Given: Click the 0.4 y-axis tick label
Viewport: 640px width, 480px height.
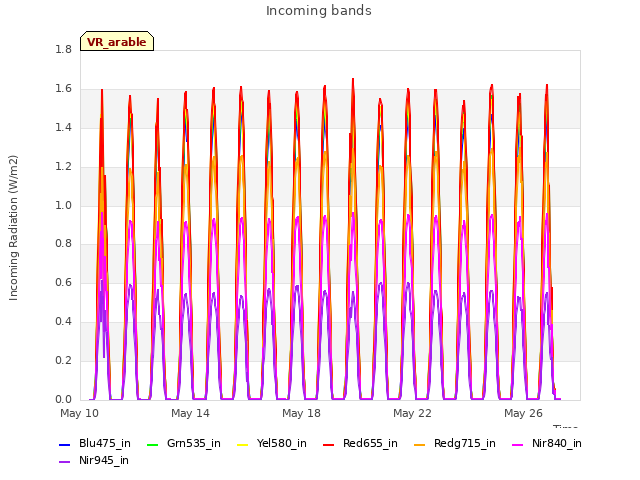Looking at the screenshot, I should click(x=64, y=322).
